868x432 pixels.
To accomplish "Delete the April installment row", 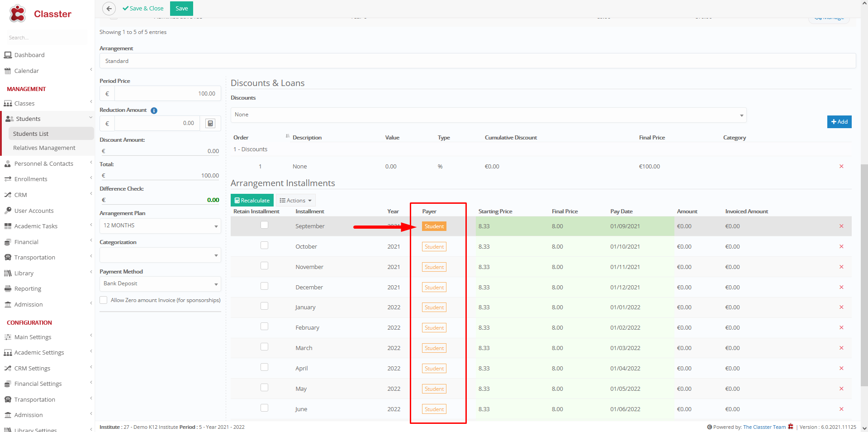I will point(841,368).
